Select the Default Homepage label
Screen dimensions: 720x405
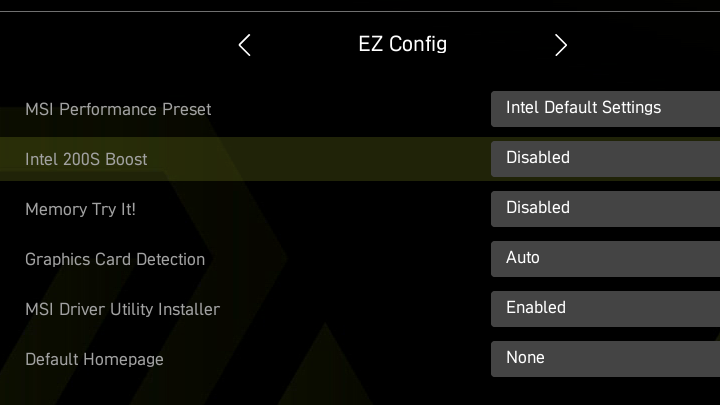tap(94, 359)
